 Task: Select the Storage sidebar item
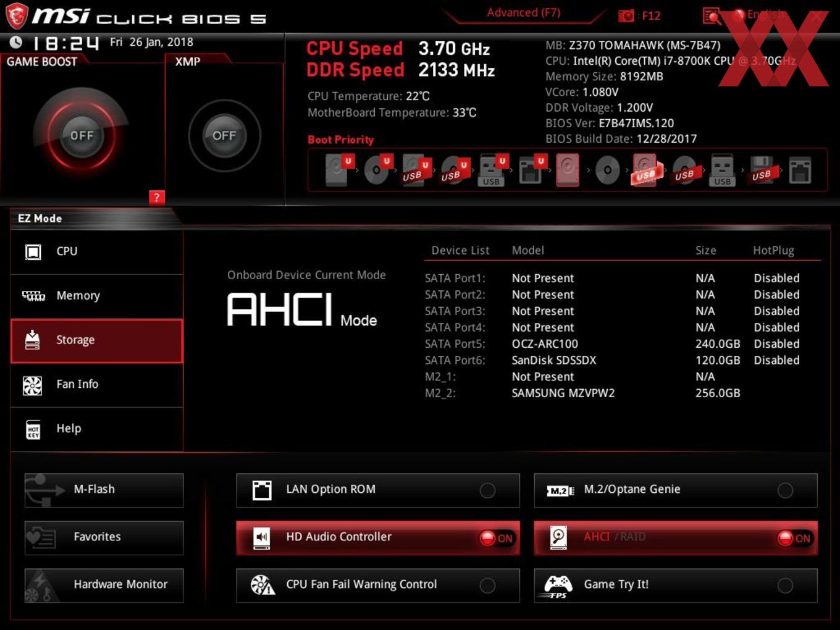coord(97,340)
